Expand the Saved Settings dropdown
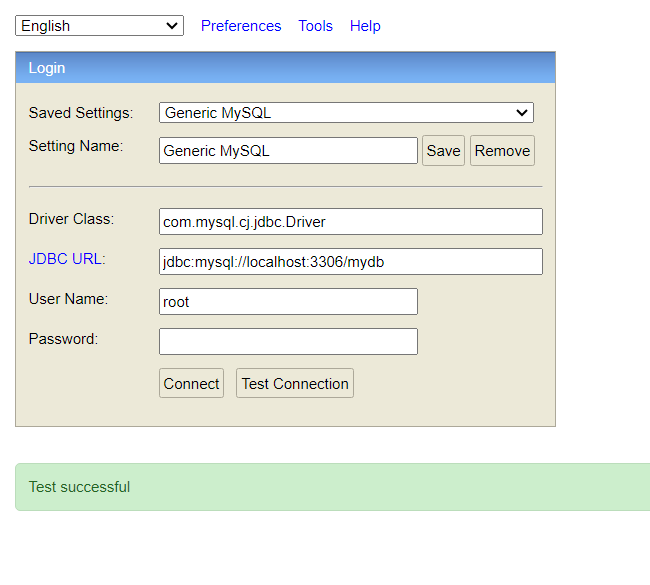 coord(346,113)
